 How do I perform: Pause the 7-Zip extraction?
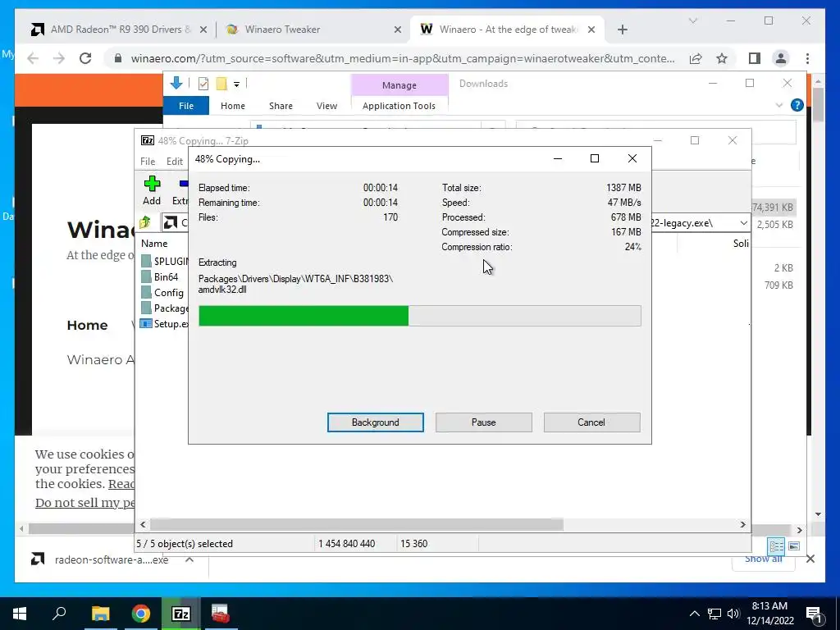pyautogui.click(x=483, y=422)
